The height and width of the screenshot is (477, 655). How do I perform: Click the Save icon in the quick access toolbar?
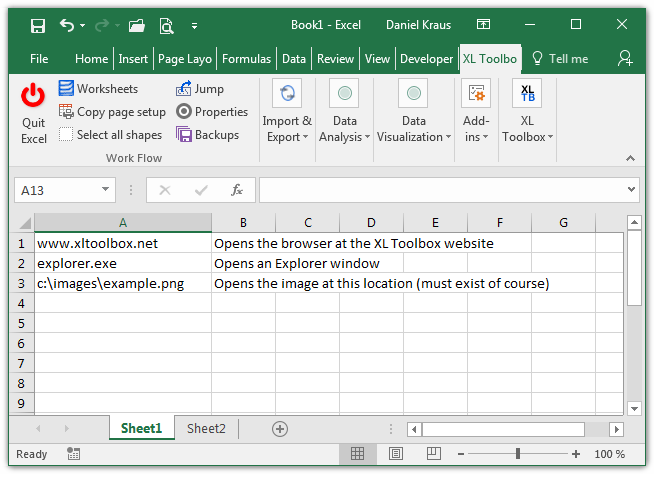(x=38, y=26)
